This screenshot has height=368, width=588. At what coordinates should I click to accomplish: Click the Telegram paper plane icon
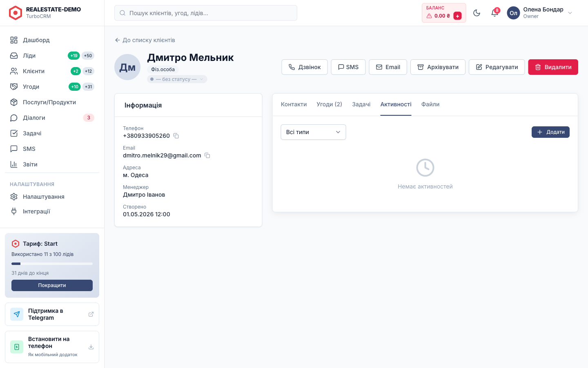(17, 314)
